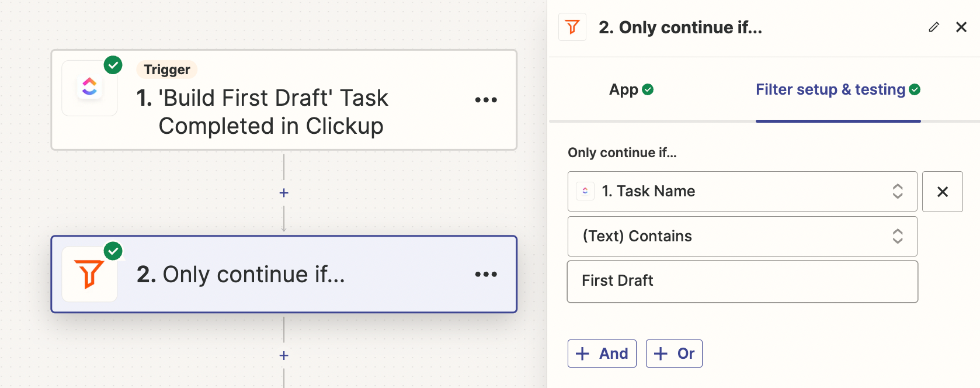Image resolution: width=980 pixels, height=388 pixels.
Task: Rename step using the pencil edit icon
Action: 933,27
